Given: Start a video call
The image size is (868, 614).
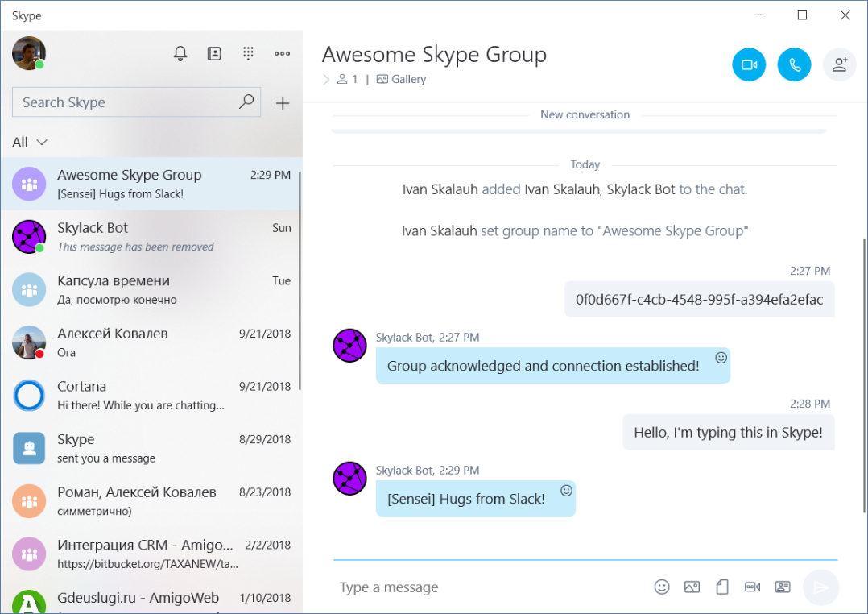Looking at the screenshot, I should pyautogui.click(x=749, y=64).
